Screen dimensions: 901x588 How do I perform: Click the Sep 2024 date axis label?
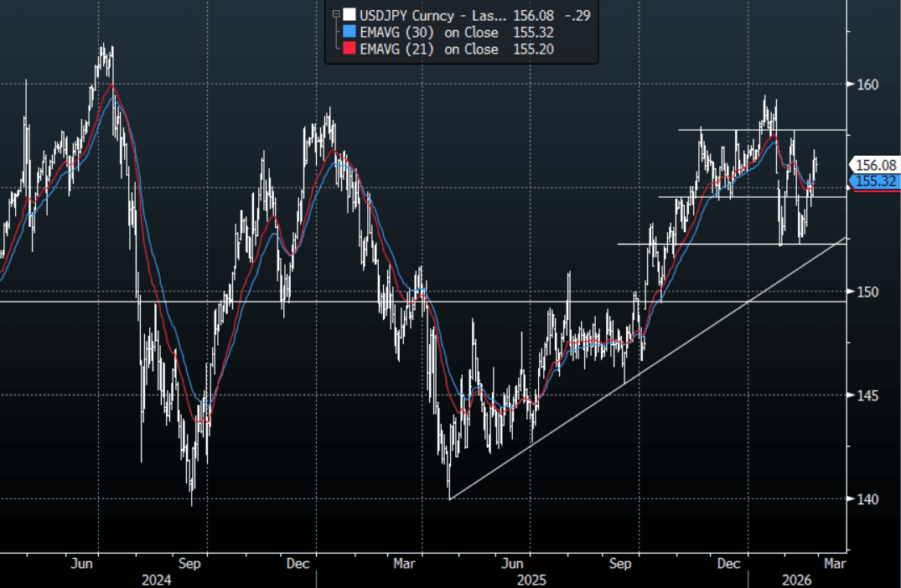189,564
